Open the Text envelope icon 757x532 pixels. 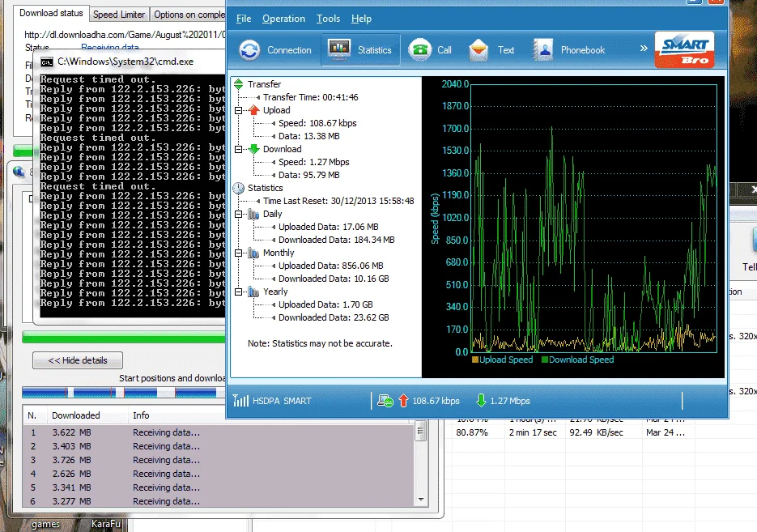point(478,49)
